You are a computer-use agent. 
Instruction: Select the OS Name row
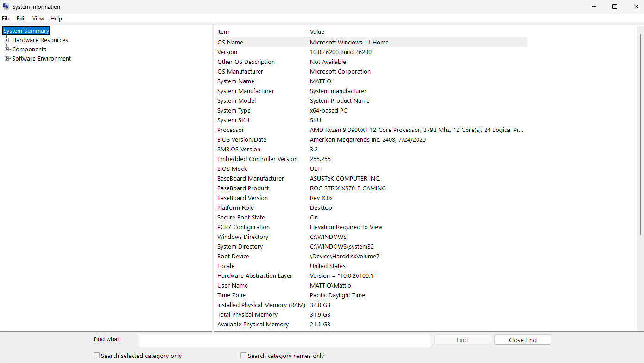tap(371, 42)
